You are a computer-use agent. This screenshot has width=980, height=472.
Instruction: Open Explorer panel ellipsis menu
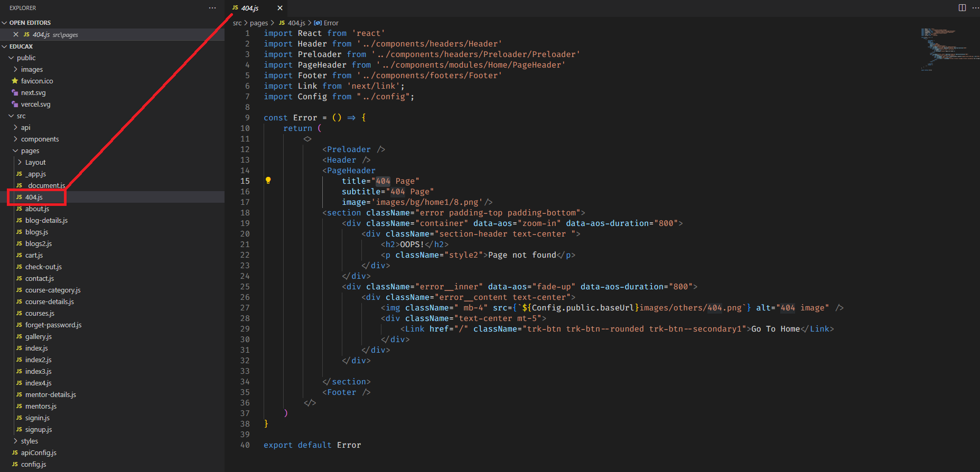click(x=212, y=8)
